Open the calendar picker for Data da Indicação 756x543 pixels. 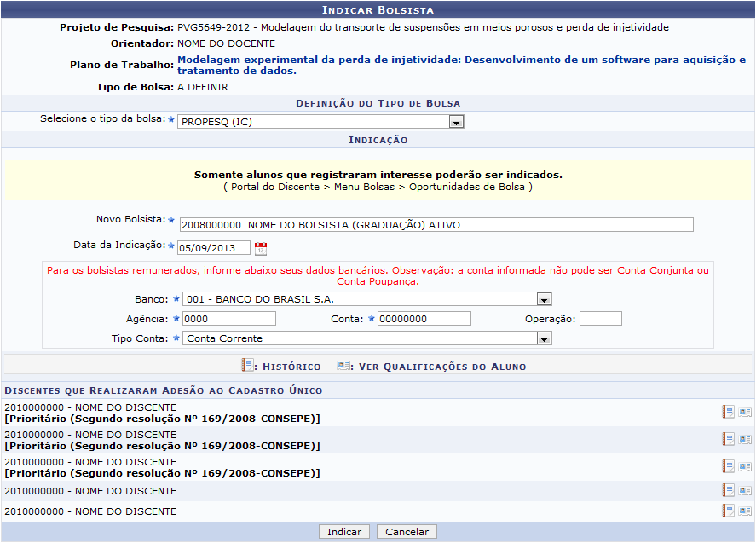click(261, 248)
